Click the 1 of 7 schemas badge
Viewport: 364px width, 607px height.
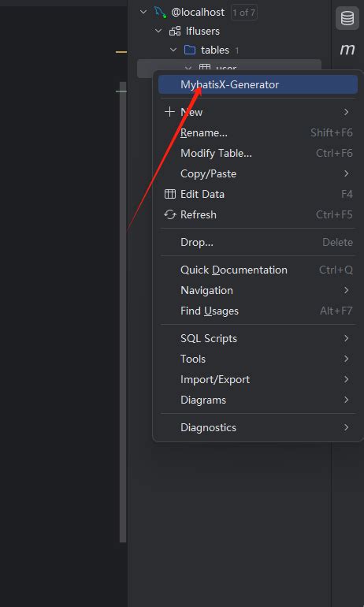pyautogui.click(x=244, y=13)
